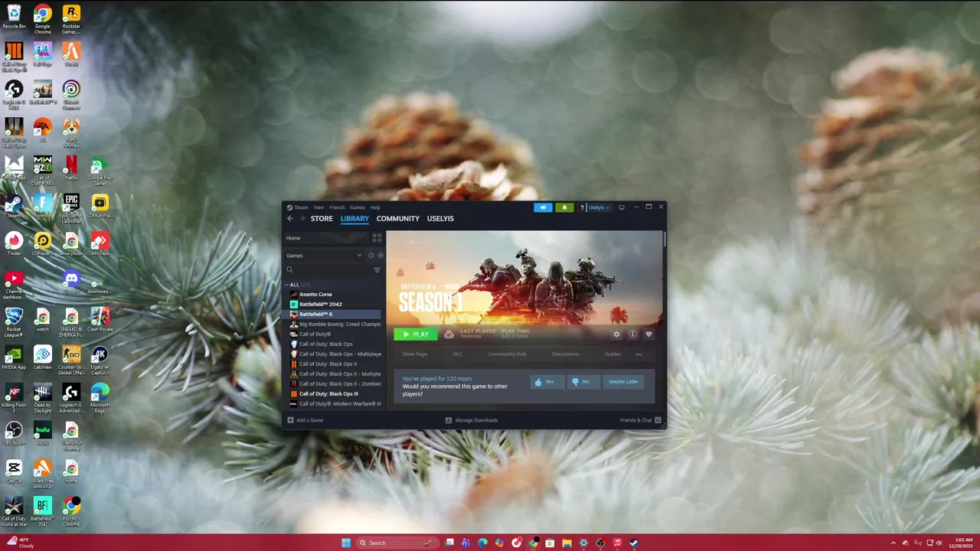This screenshot has height=551, width=980.
Task: Click the taskbar Search box
Action: 397,543
